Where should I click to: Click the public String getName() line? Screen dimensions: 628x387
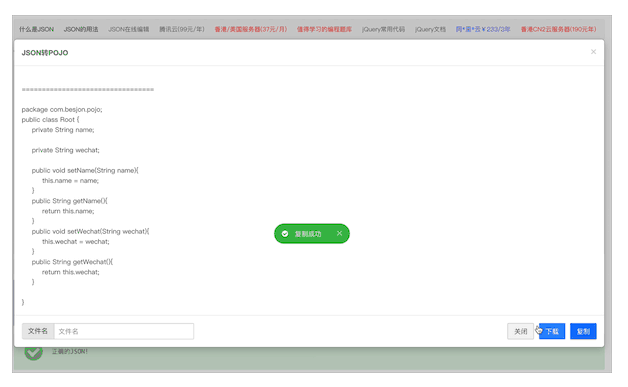coord(70,201)
